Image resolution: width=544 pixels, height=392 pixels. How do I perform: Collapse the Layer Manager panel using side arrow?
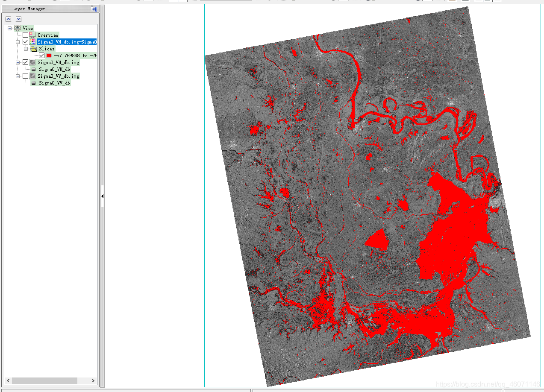pyautogui.click(x=103, y=196)
